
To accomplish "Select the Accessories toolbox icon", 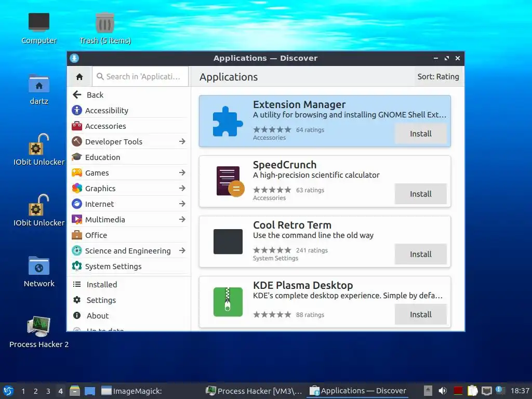I will point(77,126).
